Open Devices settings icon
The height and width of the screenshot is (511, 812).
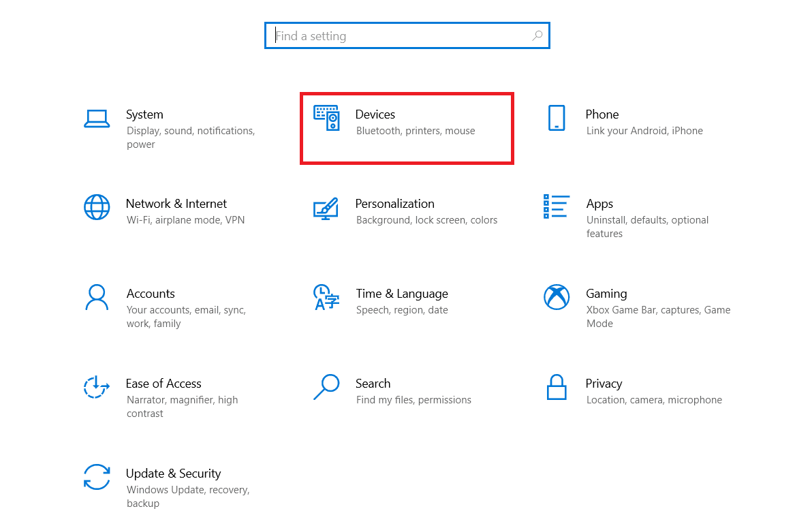click(326, 118)
